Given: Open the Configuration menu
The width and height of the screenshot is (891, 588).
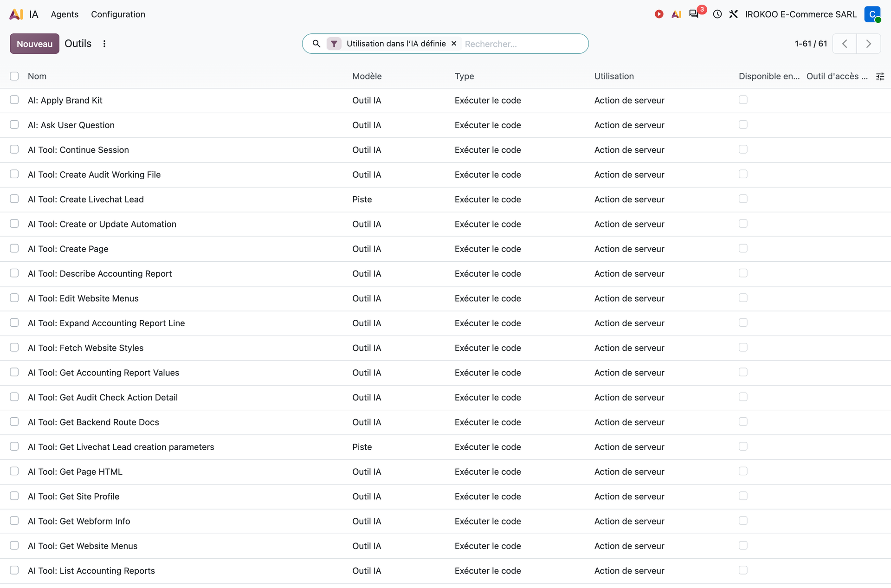Looking at the screenshot, I should (118, 14).
